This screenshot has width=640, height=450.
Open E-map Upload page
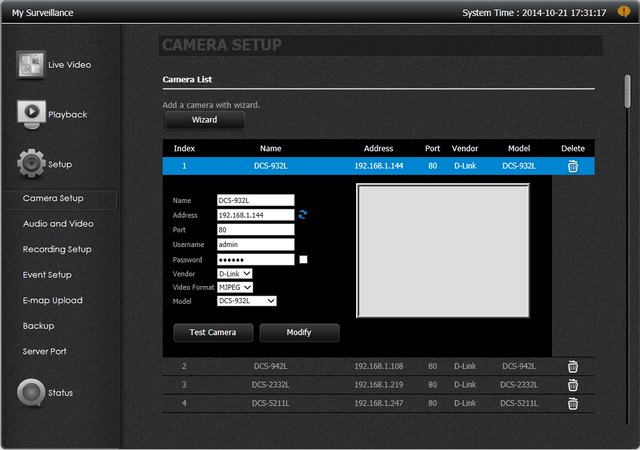click(53, 301)
